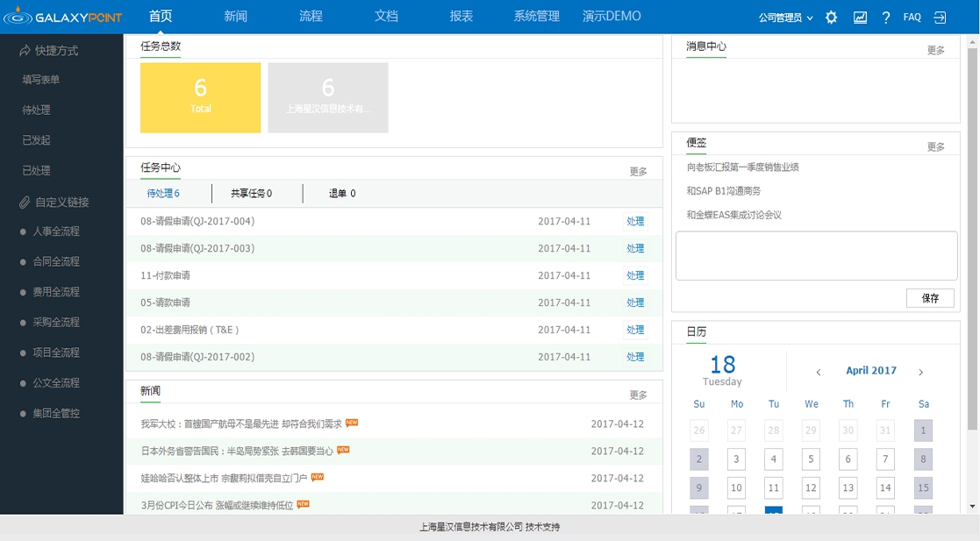
Task: Select April 5 in the calendar
Action: click(811, 459)
